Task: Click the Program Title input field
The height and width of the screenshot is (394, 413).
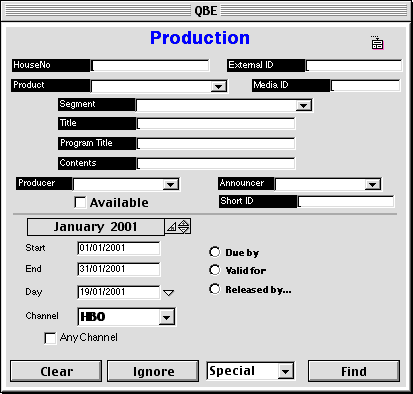Action: point(216,144)
